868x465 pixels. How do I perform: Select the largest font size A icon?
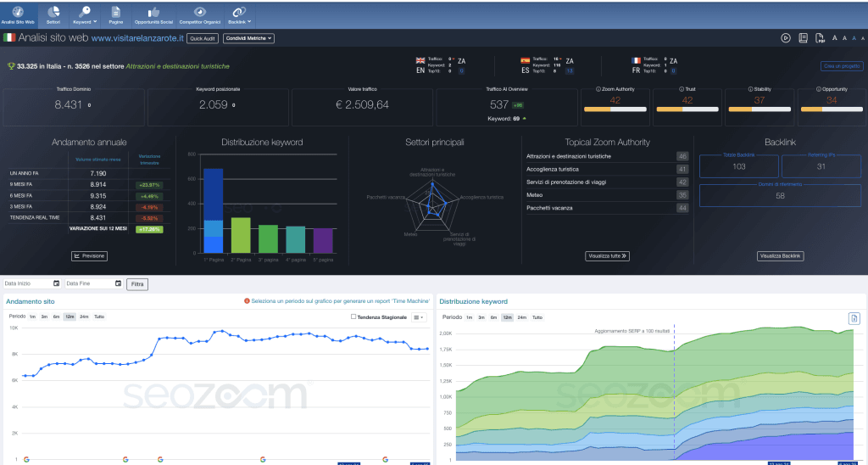click(834, 38)
